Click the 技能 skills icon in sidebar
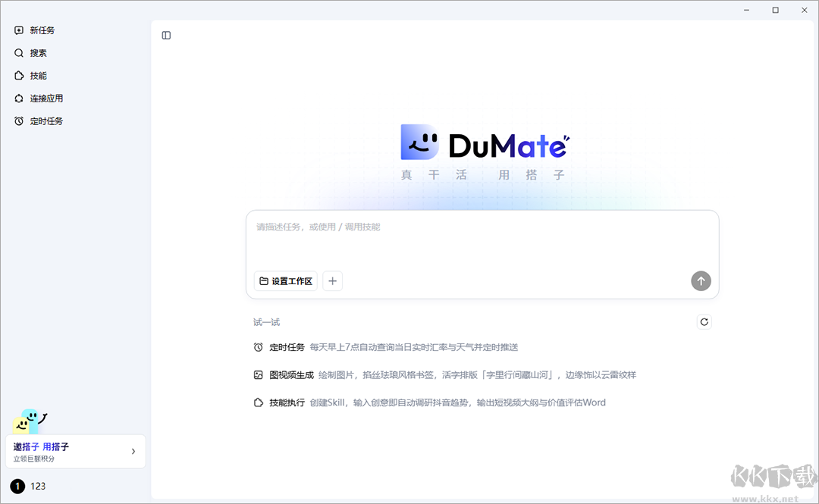 click(19, 76)
